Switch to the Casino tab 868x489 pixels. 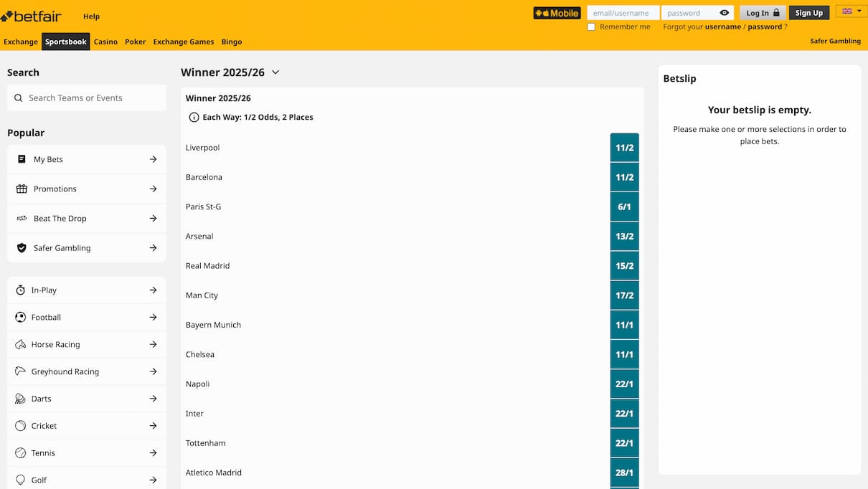click(x=105, y=42)
